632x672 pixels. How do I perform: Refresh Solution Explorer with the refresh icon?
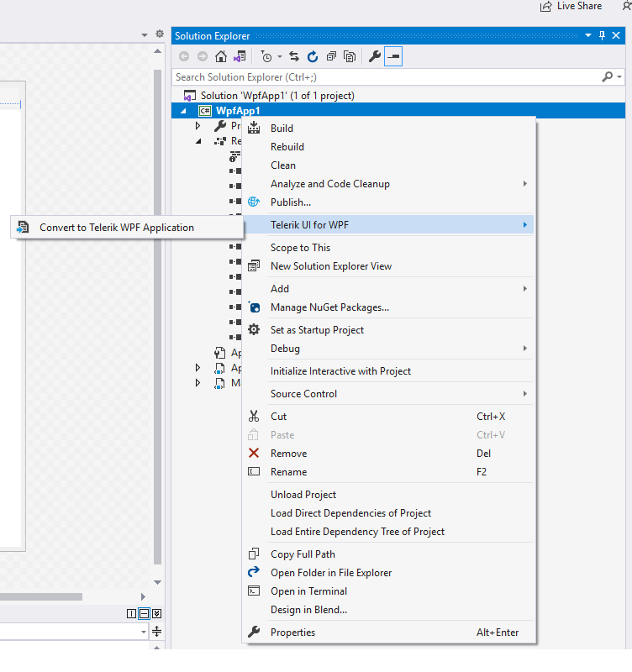click(x=313, y=56)
